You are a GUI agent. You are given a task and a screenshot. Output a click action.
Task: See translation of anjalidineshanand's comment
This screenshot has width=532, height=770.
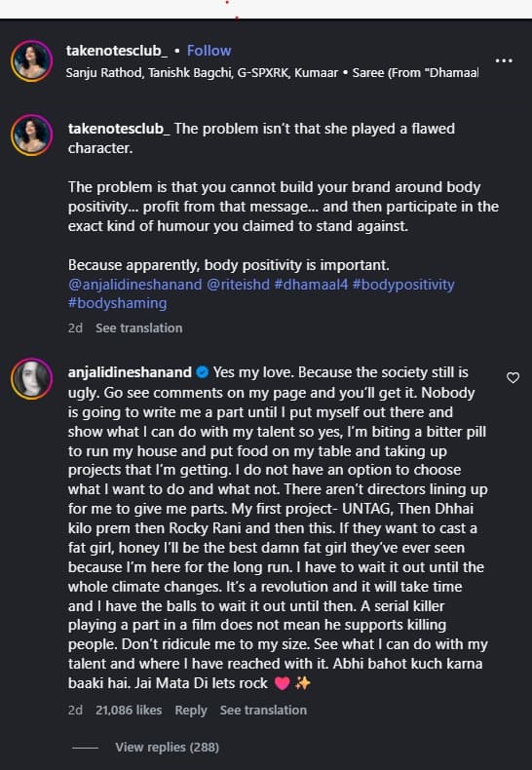click(x=263, y=711)
